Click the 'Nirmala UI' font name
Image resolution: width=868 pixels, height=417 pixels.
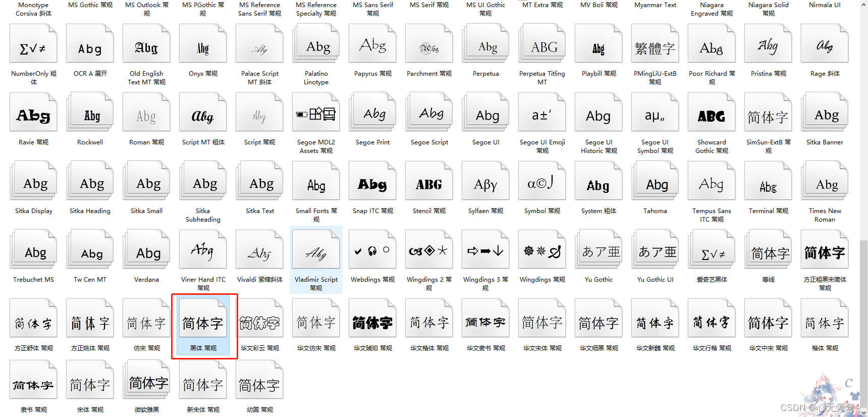[825, 5]
